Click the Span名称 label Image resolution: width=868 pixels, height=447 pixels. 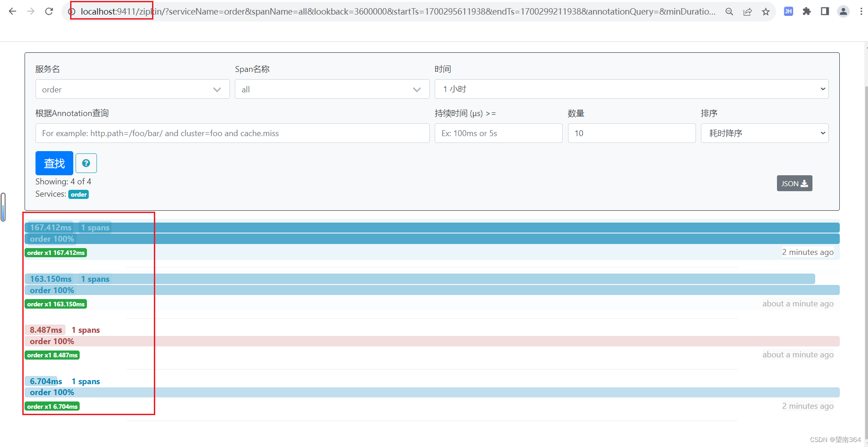point(252,69)
